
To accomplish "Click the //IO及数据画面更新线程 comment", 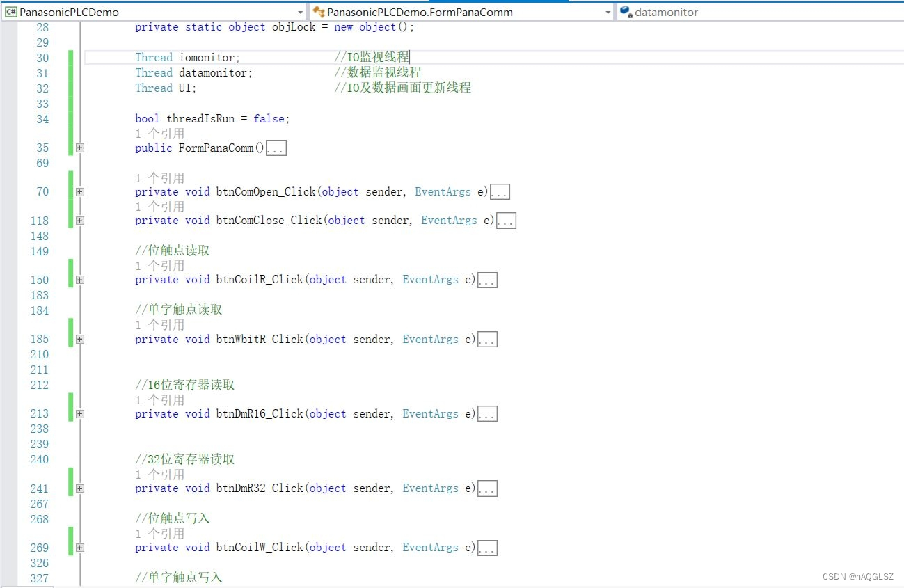I will (x=403, y=88).
